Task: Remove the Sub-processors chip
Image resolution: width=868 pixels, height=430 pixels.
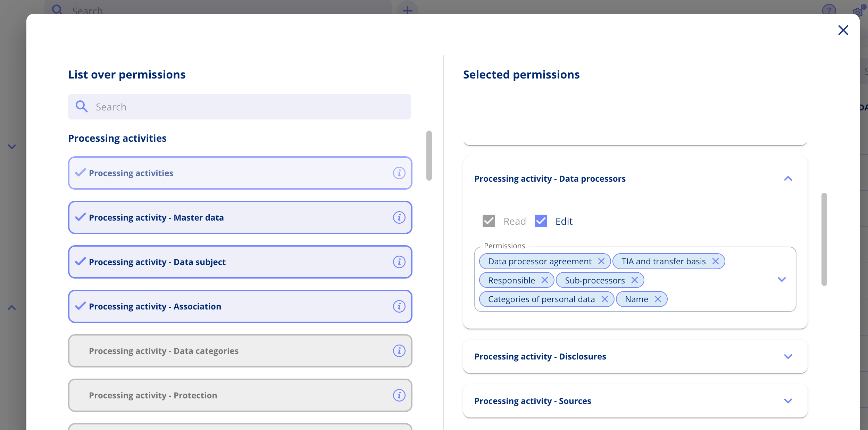Action: tap(635, 280)
